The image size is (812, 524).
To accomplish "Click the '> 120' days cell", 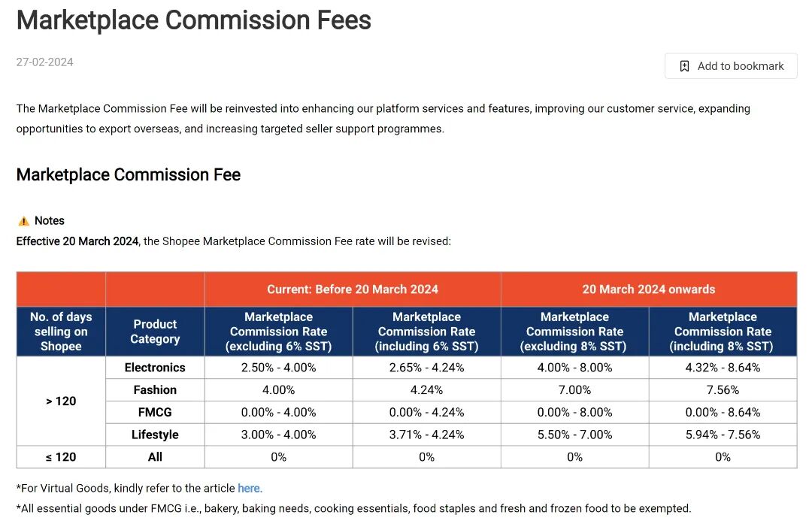I will (61, 401).
